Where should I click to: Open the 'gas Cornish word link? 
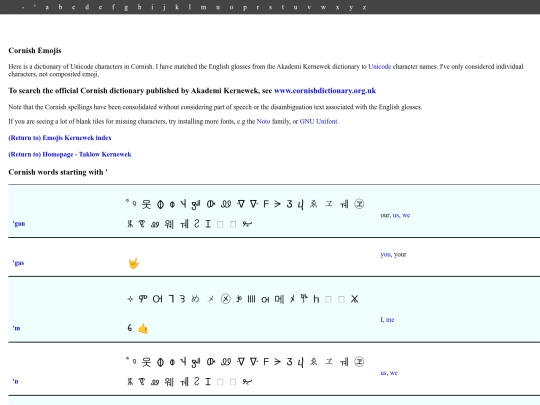(18, 263)
